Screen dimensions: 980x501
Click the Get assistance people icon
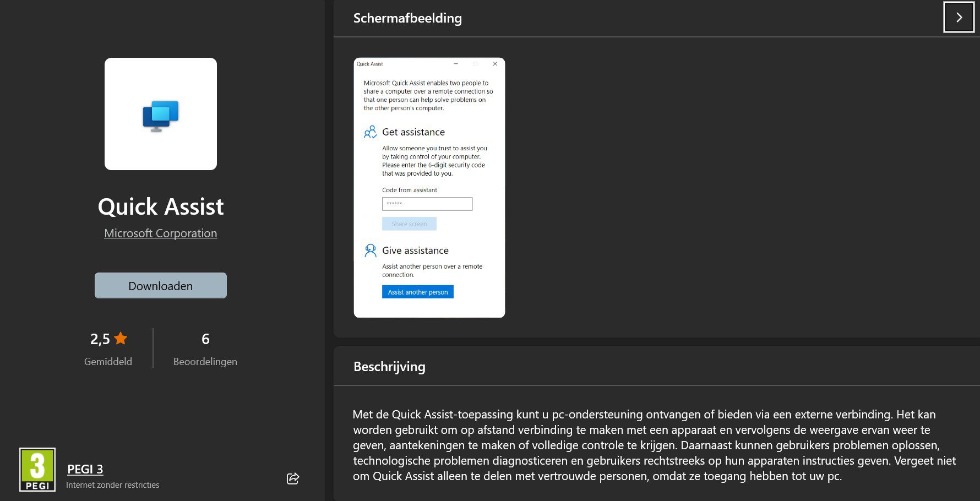click(x=371, y=132)
